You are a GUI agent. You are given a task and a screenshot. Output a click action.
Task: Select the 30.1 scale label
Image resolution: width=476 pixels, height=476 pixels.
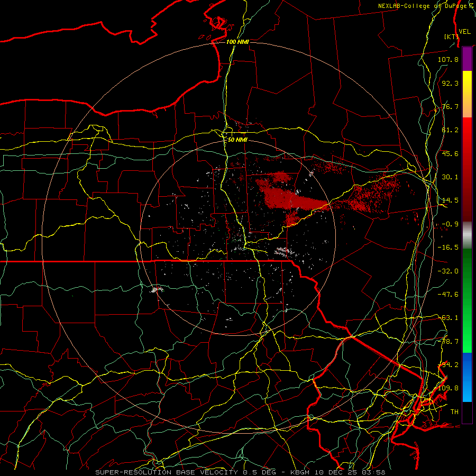pyautogui.click(x=450, y=177)
